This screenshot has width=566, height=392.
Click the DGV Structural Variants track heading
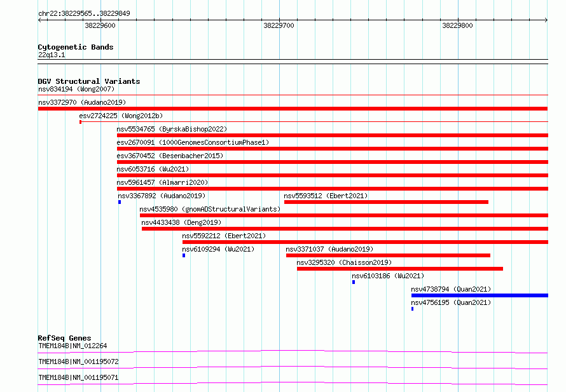click(89, 81)
